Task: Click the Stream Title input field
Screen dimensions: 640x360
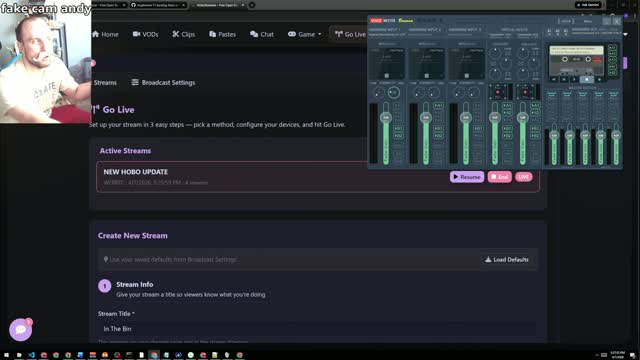Action: (x=318, y=329)
